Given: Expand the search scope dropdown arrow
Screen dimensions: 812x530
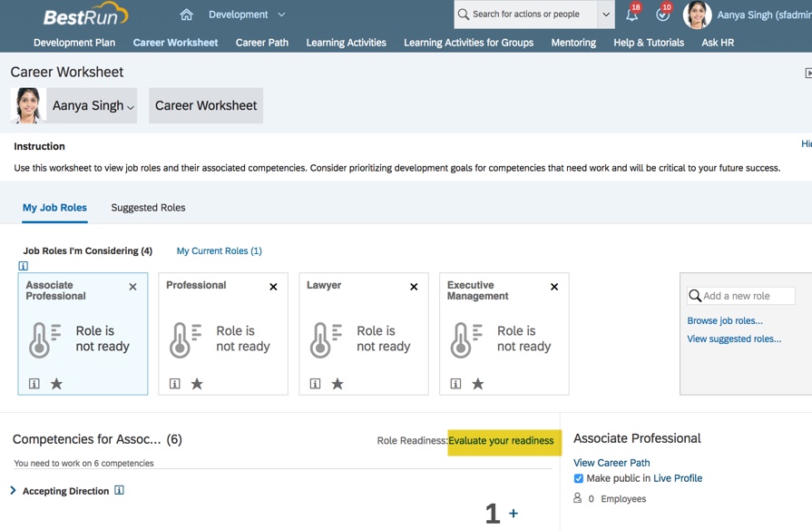Looking at the screenshot, I should pos(605,15).
